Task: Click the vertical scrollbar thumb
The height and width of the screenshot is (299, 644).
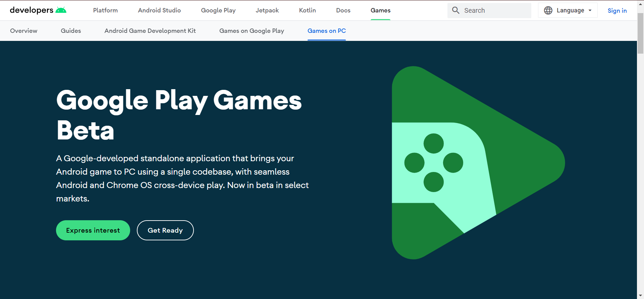Action: [640, 34]
